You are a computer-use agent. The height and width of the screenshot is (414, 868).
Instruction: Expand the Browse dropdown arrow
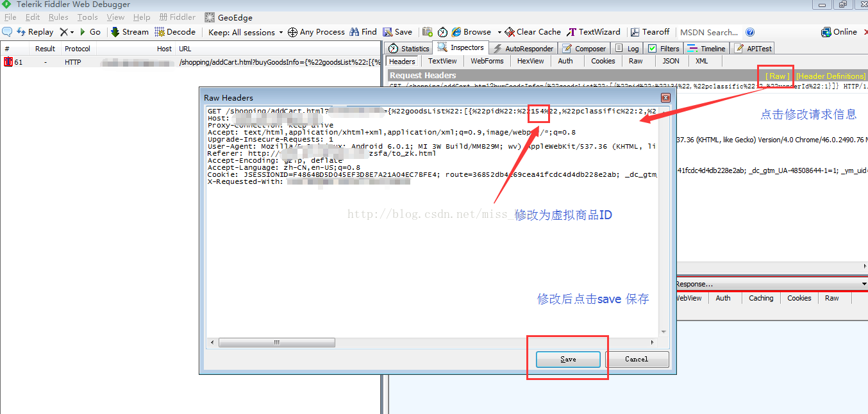499,32
